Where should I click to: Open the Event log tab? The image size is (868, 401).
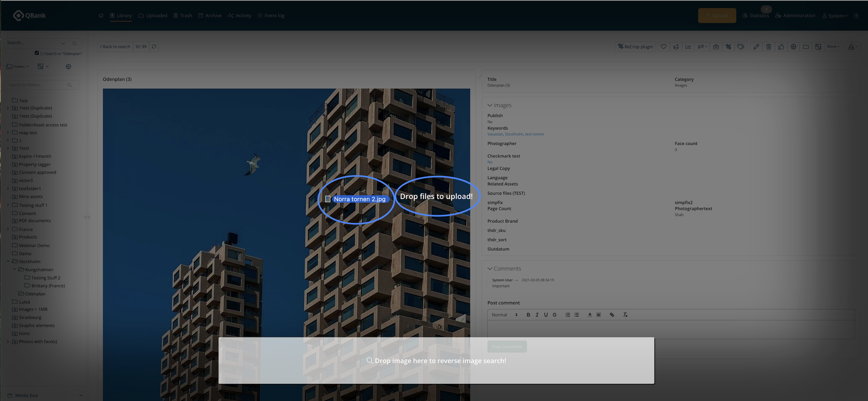271,16
